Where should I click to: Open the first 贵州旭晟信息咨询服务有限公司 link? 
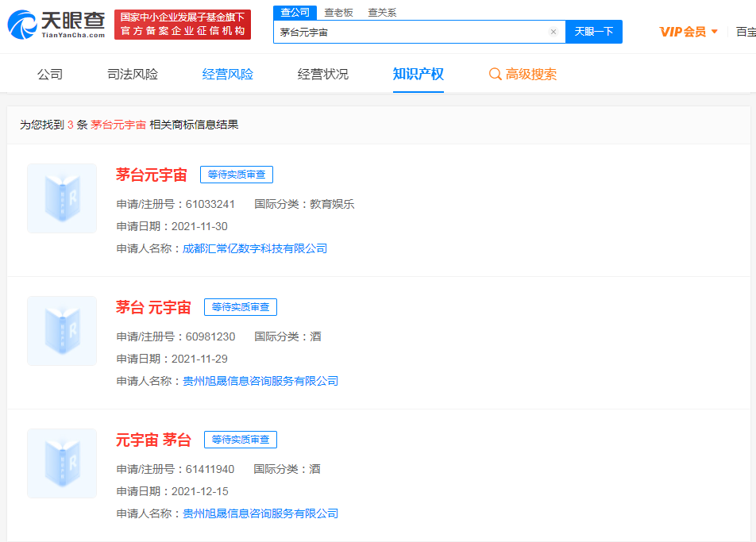(x=260, y=381)
